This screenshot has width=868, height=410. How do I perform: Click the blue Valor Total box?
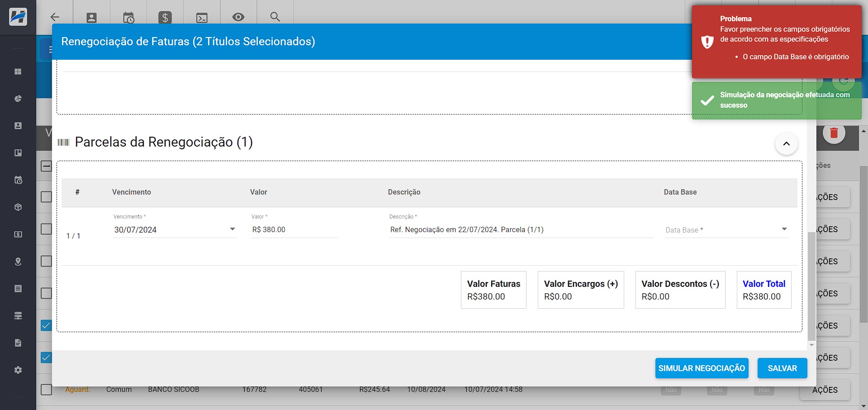pos(764,290)
